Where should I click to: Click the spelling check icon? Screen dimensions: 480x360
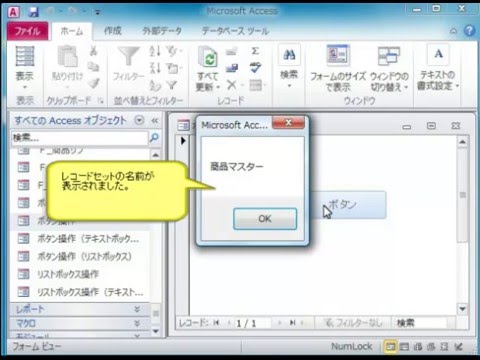click(255, 68)
